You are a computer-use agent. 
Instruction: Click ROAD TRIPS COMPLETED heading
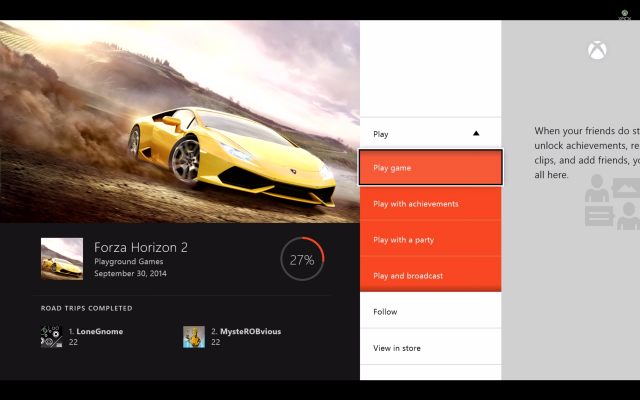coord(87,308)
